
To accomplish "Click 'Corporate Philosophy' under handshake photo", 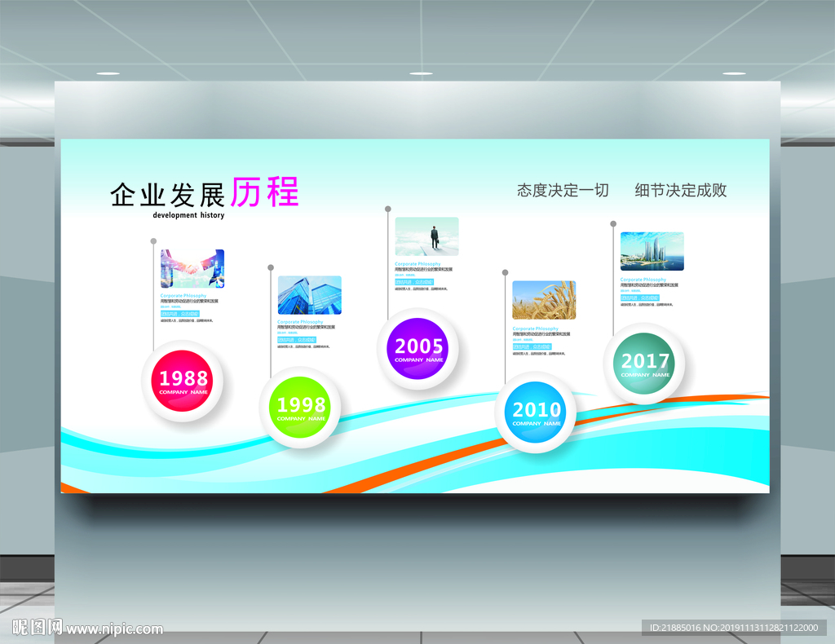I will [x=183, y=295].
